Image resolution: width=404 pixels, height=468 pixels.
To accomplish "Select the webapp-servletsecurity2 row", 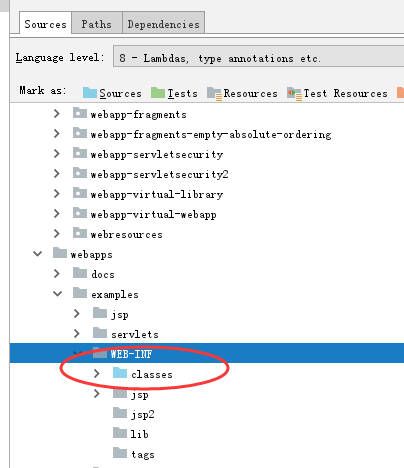I will [207, 174].
